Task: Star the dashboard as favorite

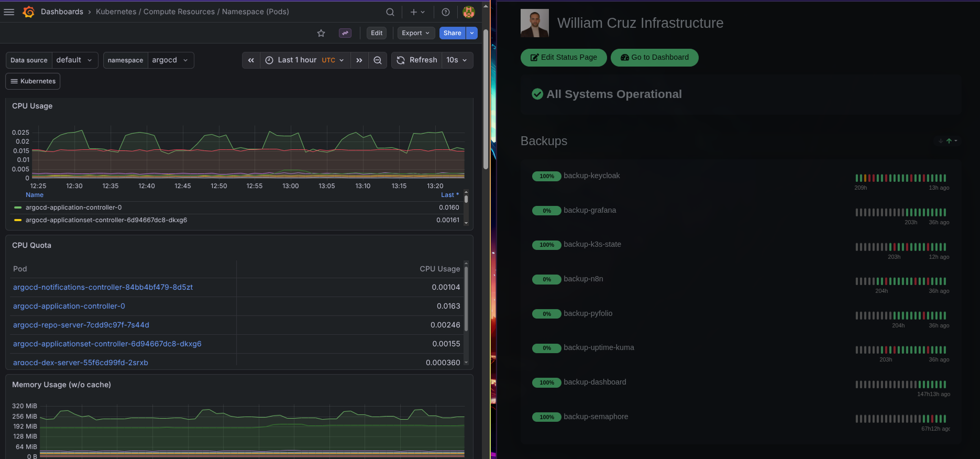Action: pos(321,33)
